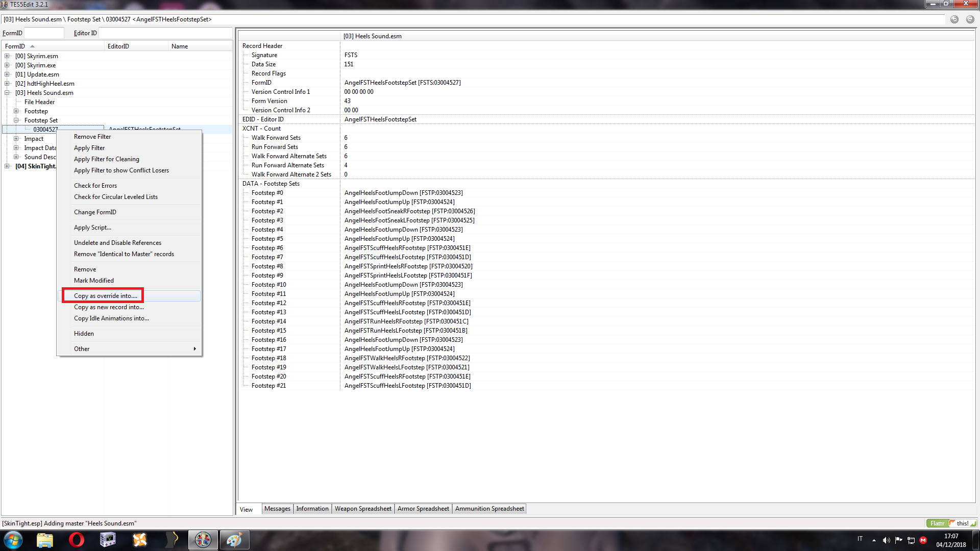Screen dimensions: 980x551
Task: Open the orange X taskbar app
Action: [140, 540]
